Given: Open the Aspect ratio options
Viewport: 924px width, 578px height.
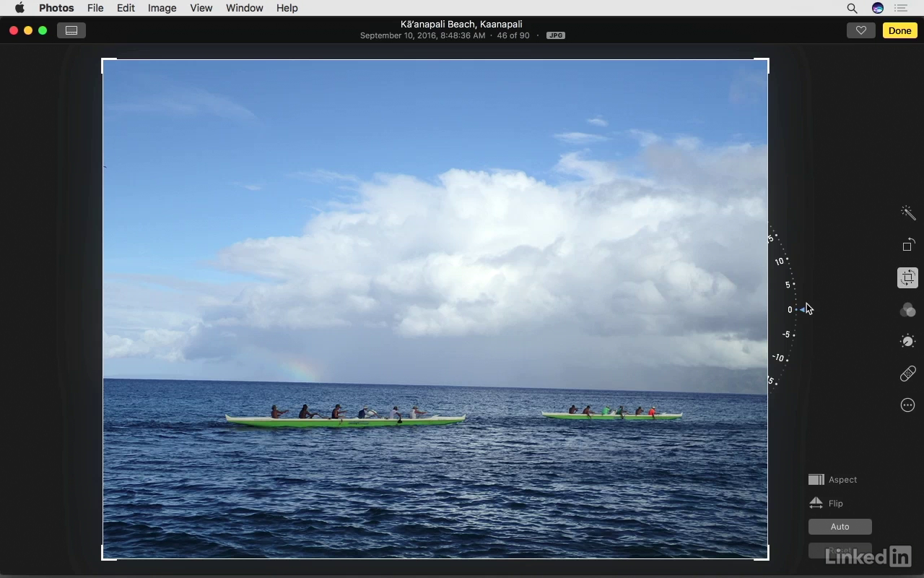Looking at the screenshot, I should 833,480.
